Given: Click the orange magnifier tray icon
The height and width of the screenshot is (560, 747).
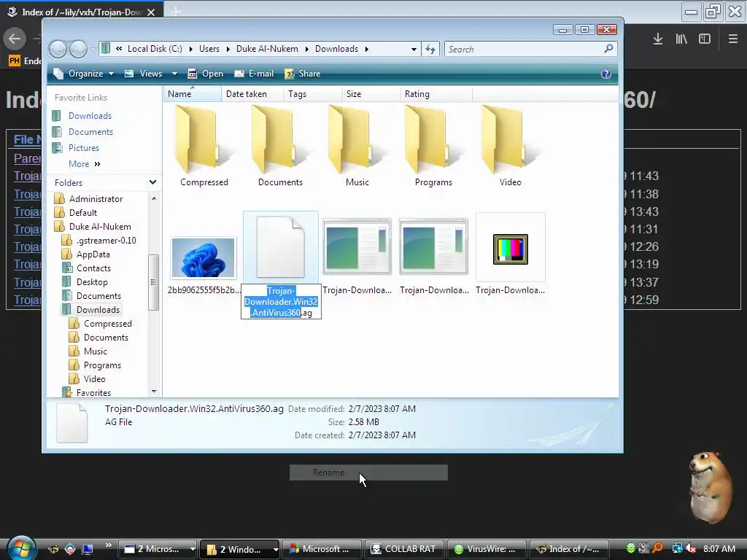Looking at the screenshot, I should (x=657, y=548).
